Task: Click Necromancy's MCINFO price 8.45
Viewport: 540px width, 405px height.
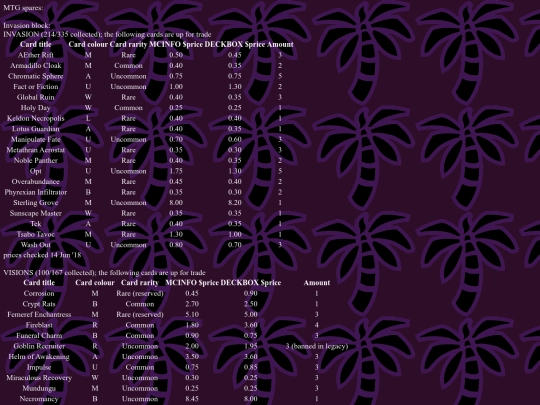Action: click(x=192, y=399)
